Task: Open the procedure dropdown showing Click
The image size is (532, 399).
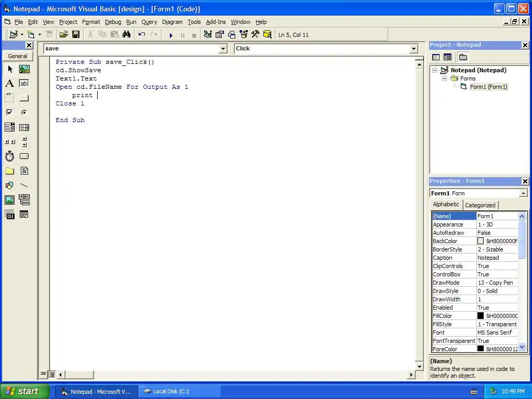Action: [x=414, y=49]
